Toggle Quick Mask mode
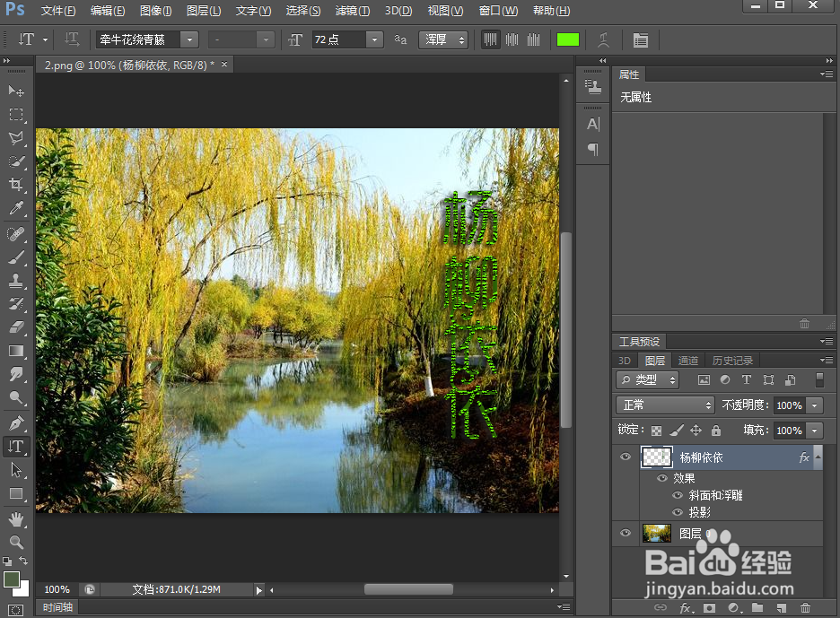The width and height of the screenshot is (840, 618). pos(16,610)
